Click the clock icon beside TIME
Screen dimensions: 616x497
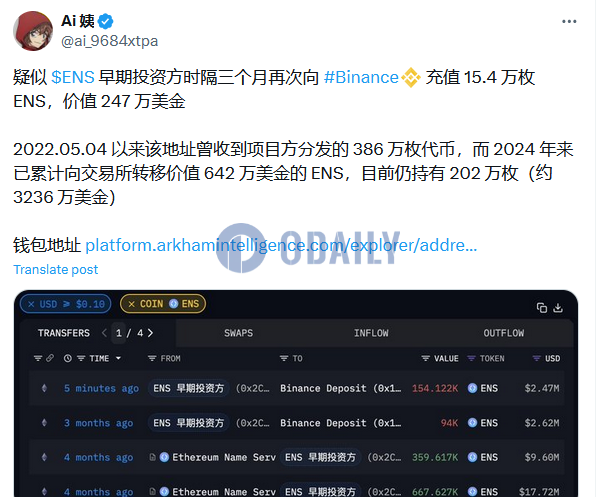point(68,358)
